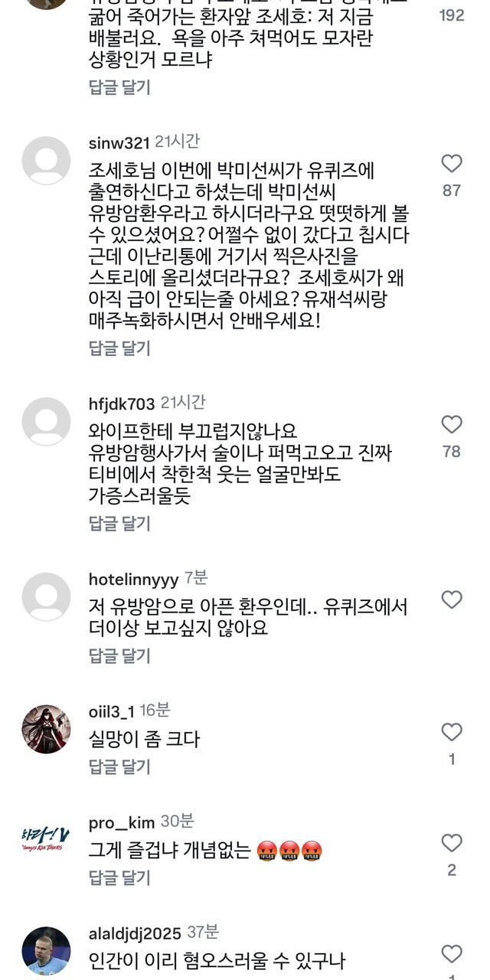Tap '답글 달기' under hfjdk703's comment
Image resolution: width=490 pixels, height=980 pixels.
coord(120,524)
